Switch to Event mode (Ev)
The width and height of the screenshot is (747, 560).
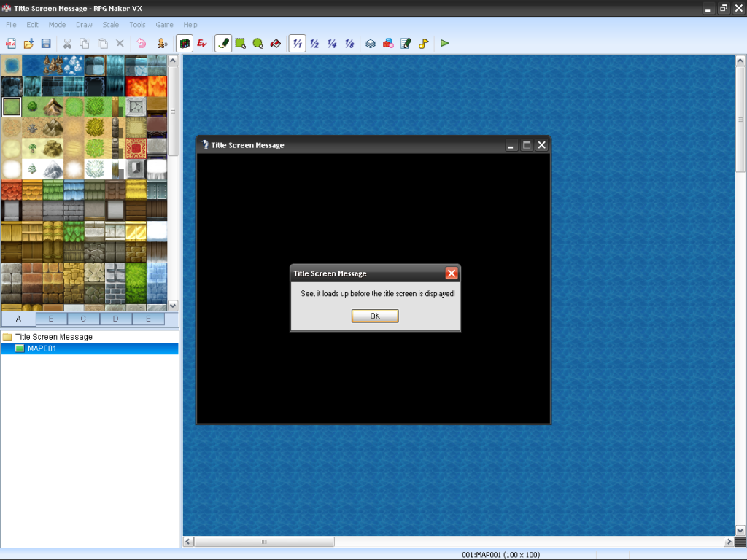click(202, 44)
